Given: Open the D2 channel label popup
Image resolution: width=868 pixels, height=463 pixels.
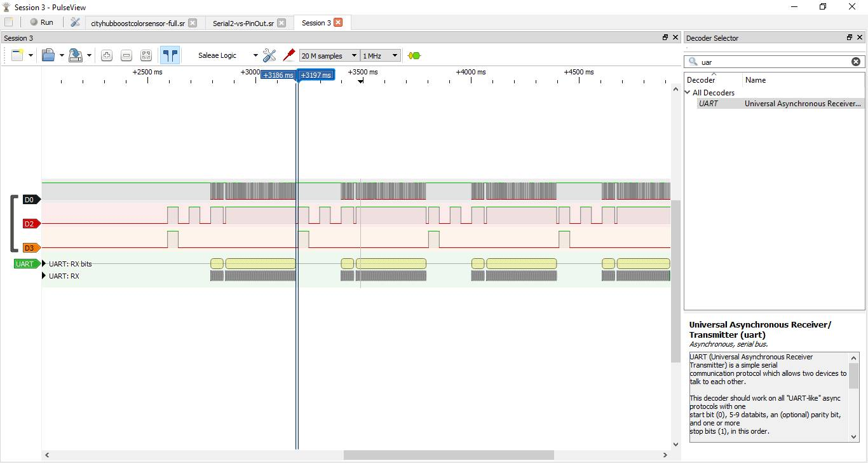Looking at the screenshot, I should coord(30,224).
